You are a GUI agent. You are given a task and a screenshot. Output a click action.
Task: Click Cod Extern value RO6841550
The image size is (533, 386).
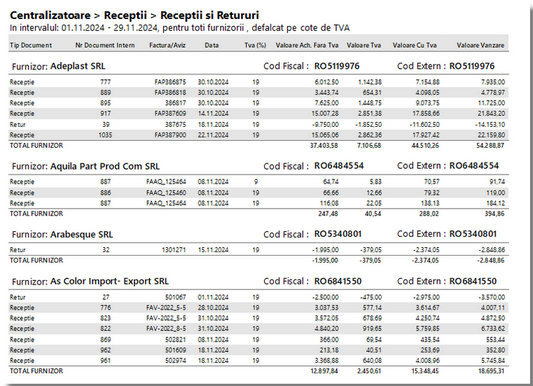coord(473,281)
